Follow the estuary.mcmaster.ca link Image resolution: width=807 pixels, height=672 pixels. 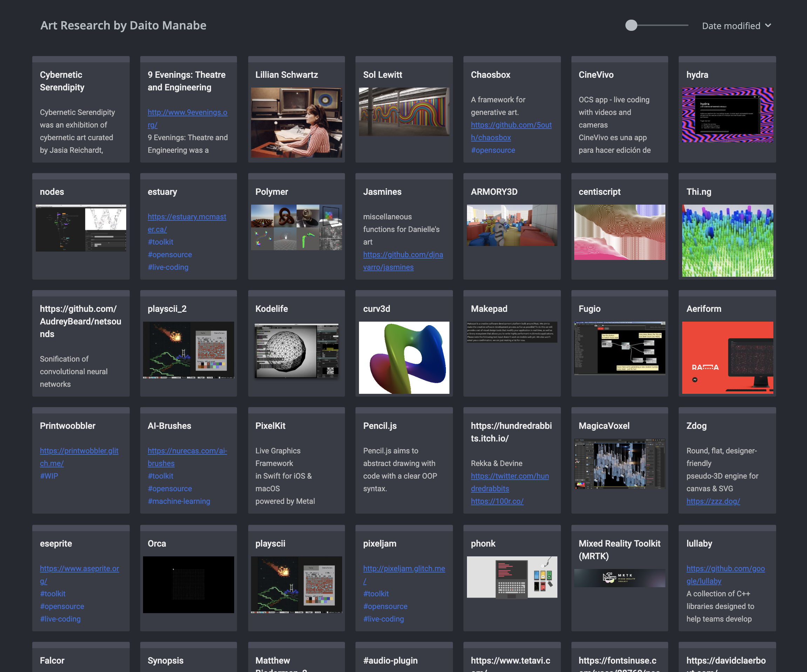[x=187, y=223]
